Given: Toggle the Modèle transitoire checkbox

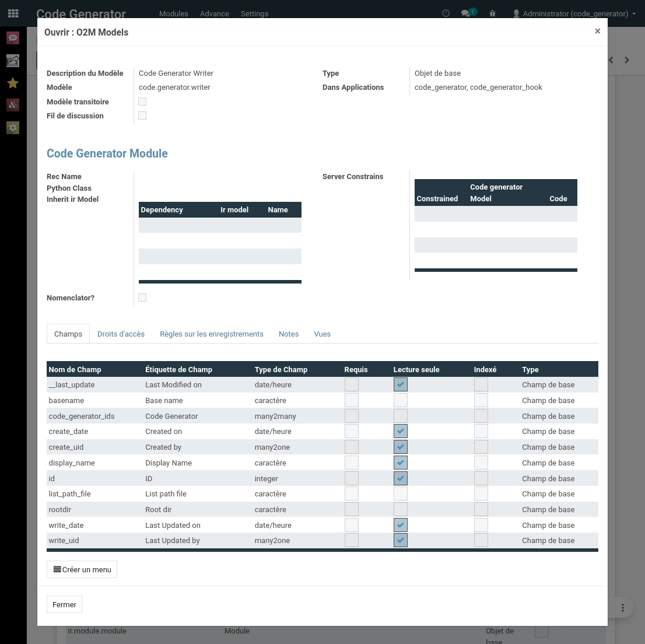Looking at the screenshot, I should 142,101.
